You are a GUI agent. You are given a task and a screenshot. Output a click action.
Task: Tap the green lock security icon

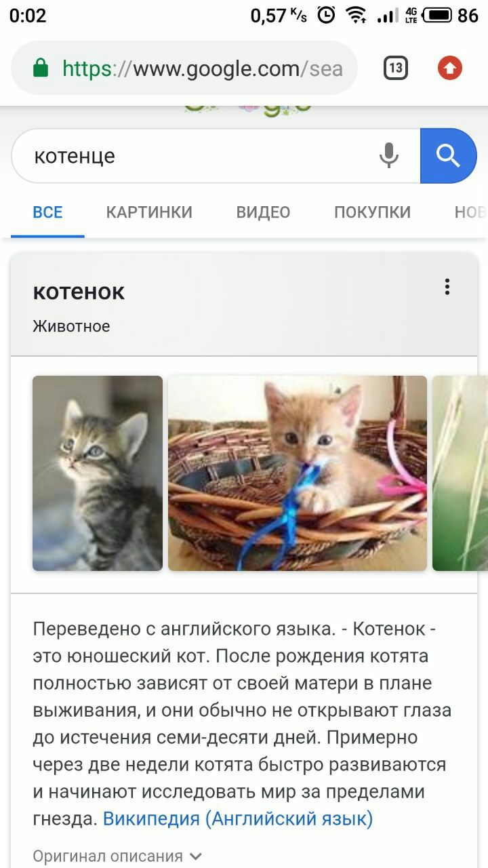tap(41, 68)
